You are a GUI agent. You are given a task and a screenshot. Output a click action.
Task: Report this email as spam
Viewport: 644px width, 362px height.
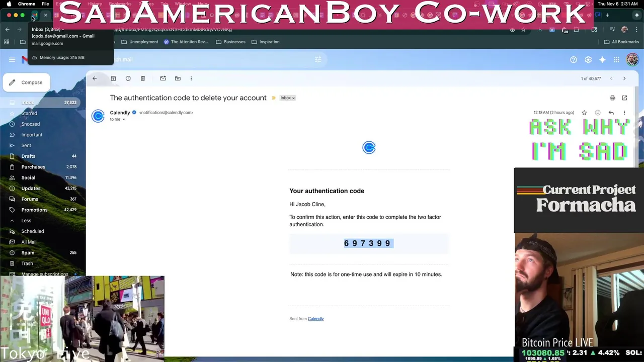click(x=128, y=78)
